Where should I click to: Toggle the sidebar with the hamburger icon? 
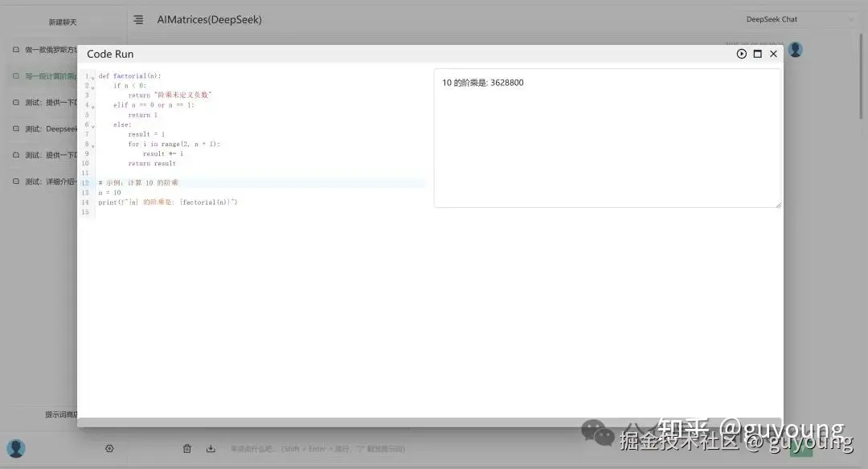[138, 19]
